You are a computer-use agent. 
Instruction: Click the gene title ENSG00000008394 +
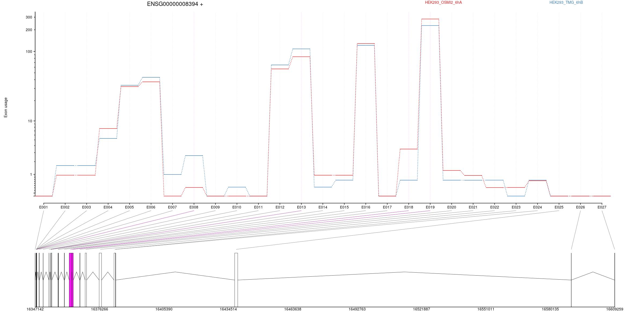(175, 4)
